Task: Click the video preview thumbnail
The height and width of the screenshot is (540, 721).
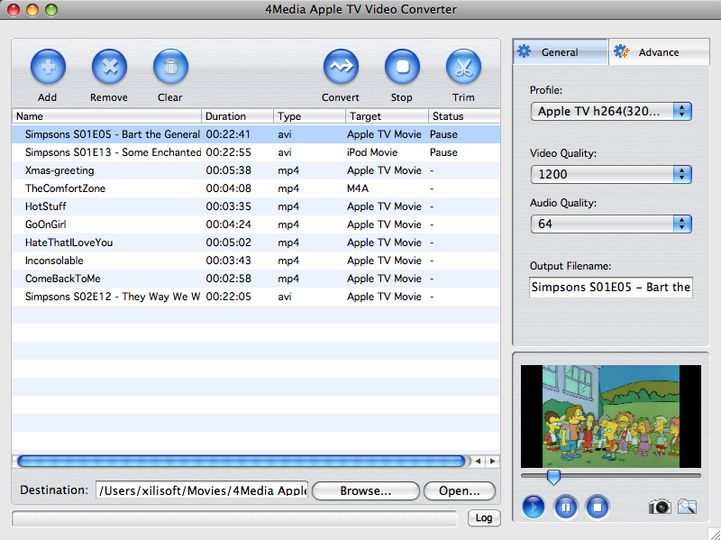Action: pyautogui.click(x=611, y=416)
